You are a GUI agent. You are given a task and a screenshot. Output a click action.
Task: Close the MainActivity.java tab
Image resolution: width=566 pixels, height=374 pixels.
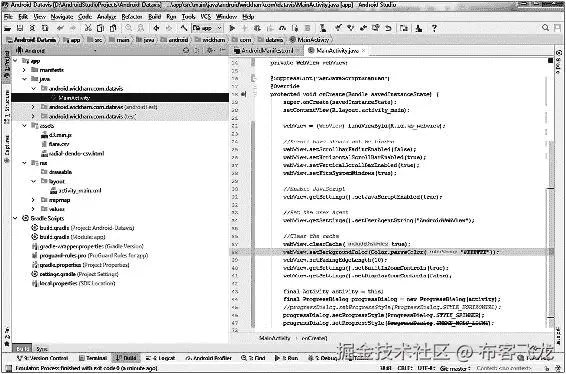point(363,51)
